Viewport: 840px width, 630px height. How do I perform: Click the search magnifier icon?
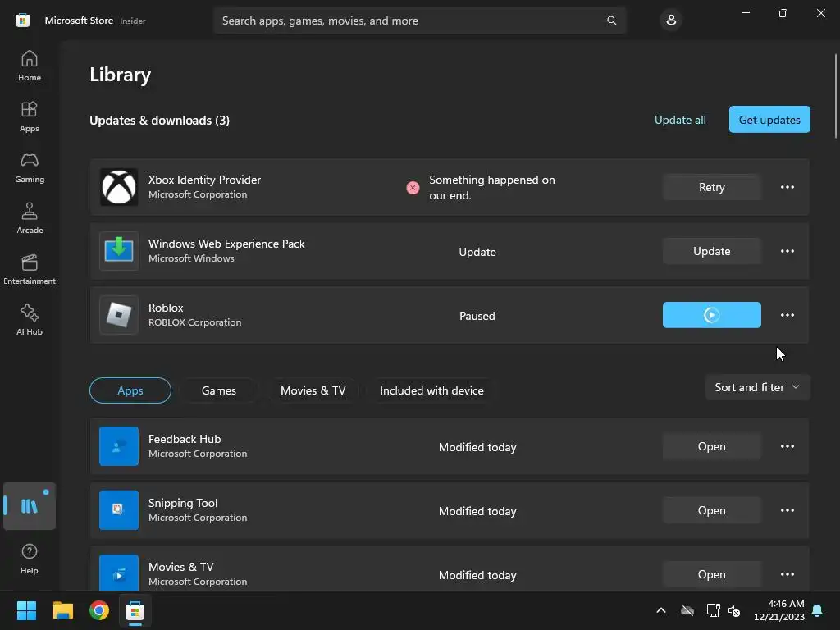pyautogui.click(x=611, y=21)
